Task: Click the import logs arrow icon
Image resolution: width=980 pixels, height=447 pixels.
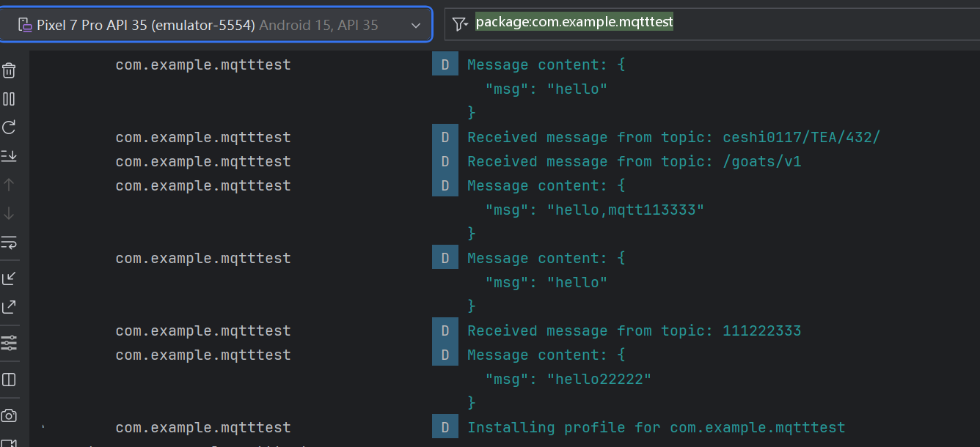Action: point(9,278)
